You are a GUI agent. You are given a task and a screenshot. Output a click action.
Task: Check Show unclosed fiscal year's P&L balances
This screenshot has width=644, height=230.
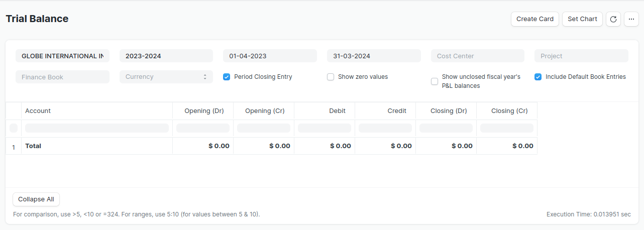point(435,81)
